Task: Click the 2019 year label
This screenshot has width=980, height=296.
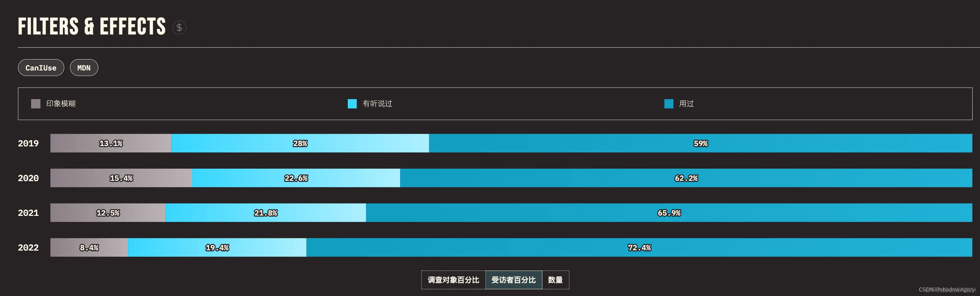Action: coord(28,143)
